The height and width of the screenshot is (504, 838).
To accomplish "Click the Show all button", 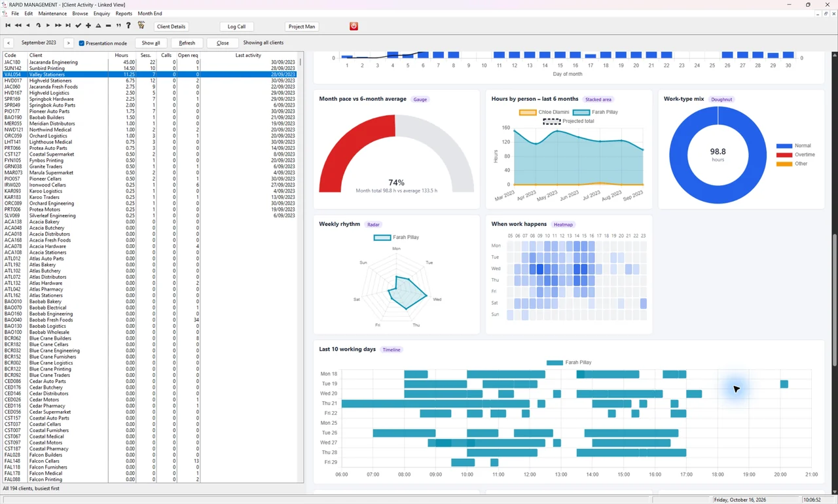I will click(x=151, y=43).
